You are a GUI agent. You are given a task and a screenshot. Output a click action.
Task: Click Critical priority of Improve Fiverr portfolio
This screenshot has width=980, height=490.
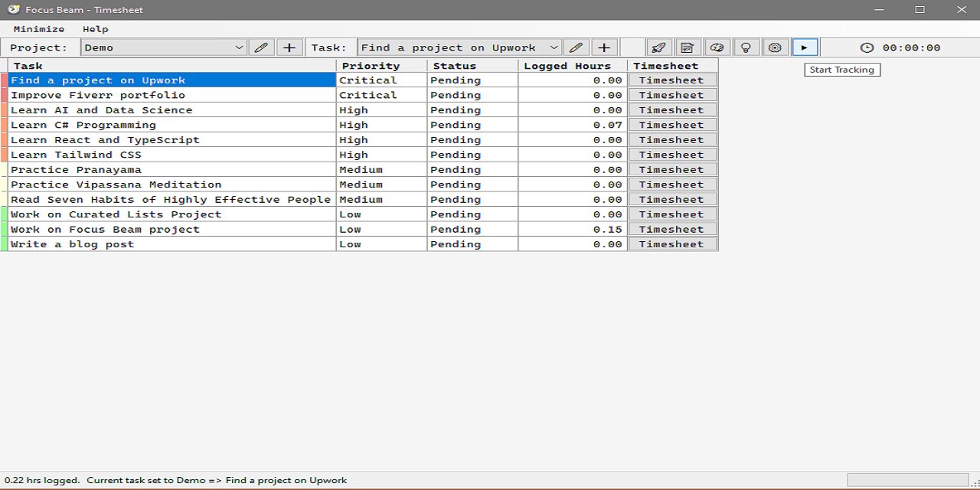pos(381,95)
